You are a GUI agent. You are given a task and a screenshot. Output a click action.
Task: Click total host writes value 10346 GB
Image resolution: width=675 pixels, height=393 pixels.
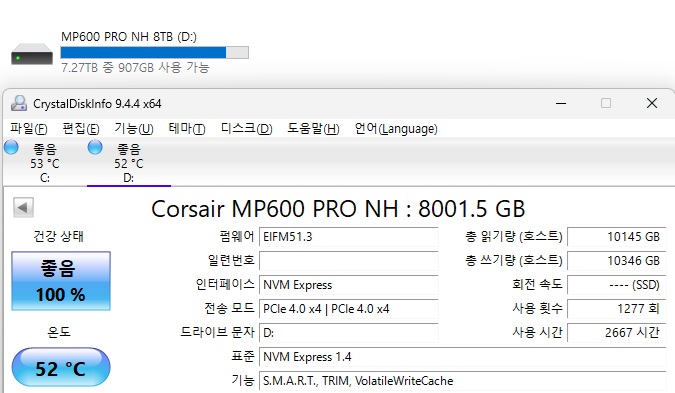tap(617, 261)
